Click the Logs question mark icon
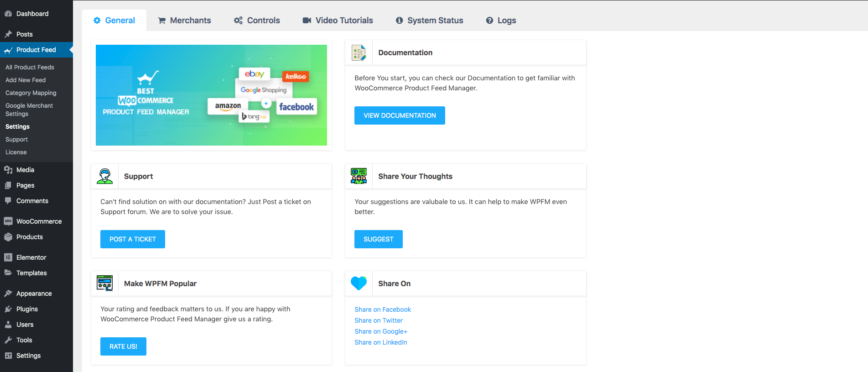 point(489,21)
